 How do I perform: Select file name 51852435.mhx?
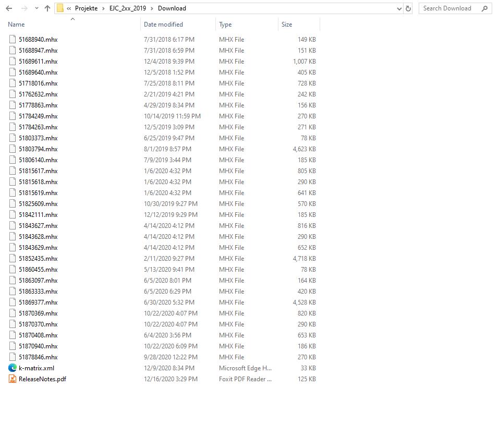point(38,259)
